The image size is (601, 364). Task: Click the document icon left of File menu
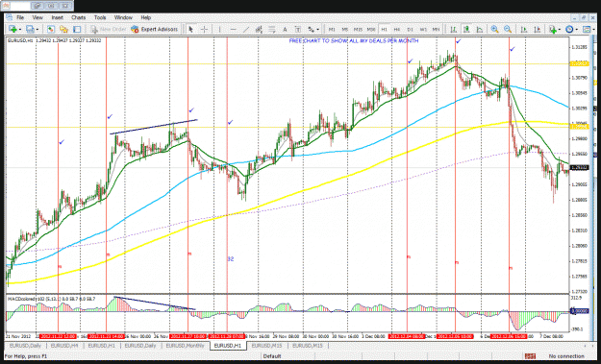9,17
